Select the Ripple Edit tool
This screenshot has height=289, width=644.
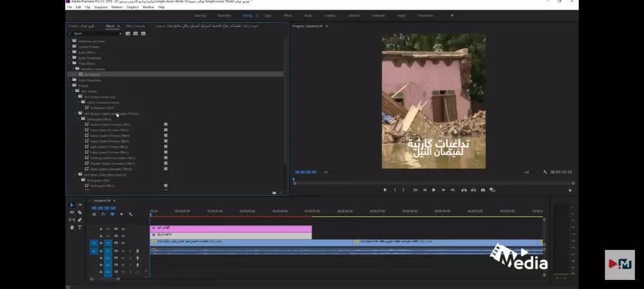point(72,212)
